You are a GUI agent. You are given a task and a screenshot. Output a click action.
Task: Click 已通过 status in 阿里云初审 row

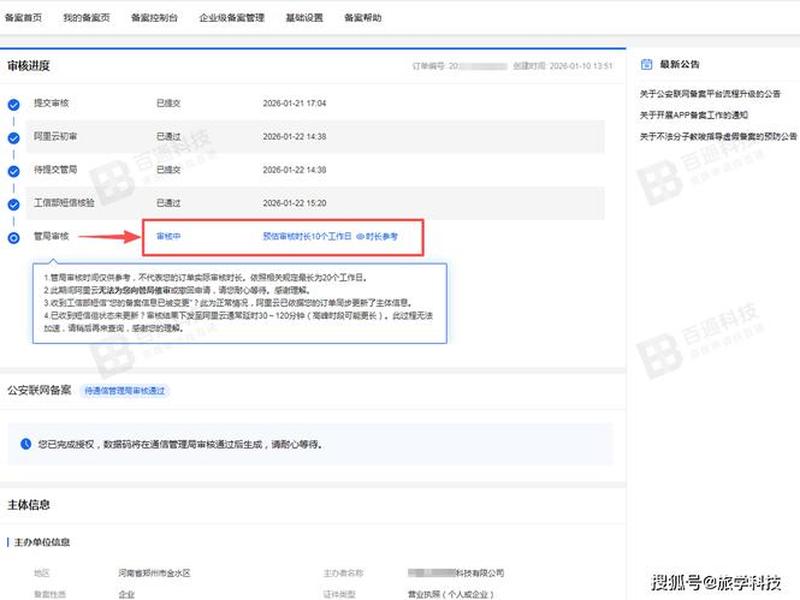[x=168, y=137]
